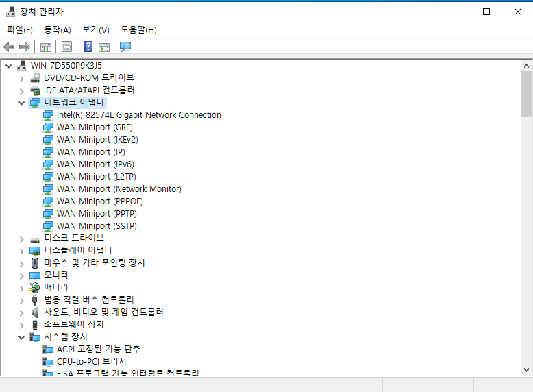Select the ACPI 고정된 기능 단추 entry
The width and height of the screenshot is (533, 392).
coord(98,349)
